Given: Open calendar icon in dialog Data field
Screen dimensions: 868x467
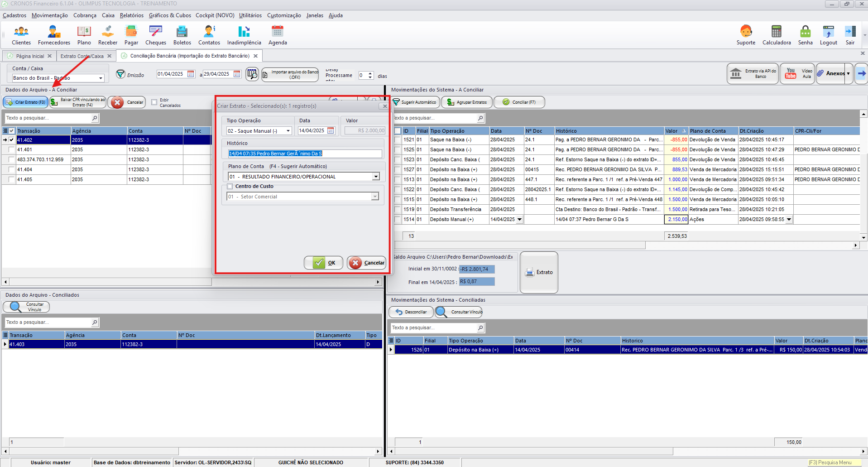Looking at the screenshot, I should click(331, 130).
